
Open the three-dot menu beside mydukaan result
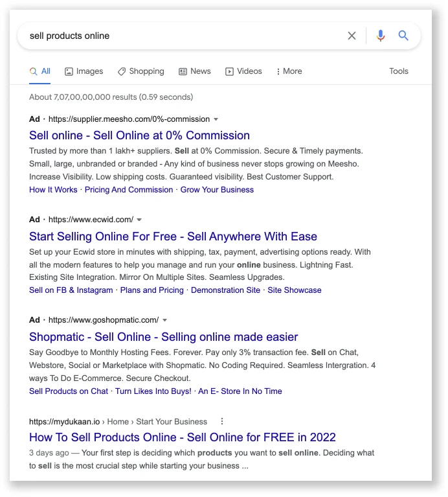click(222, 421)
